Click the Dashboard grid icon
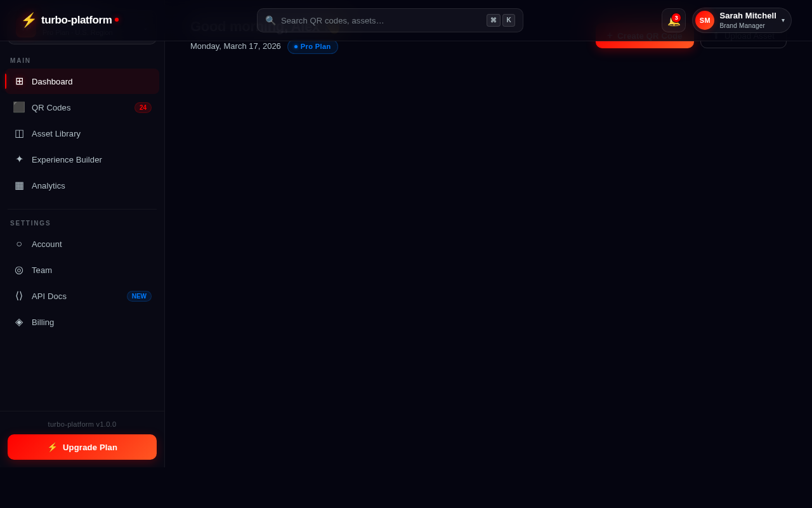Image resolution: width=812 pixels, height=508 pixels. tap(19, 81)
